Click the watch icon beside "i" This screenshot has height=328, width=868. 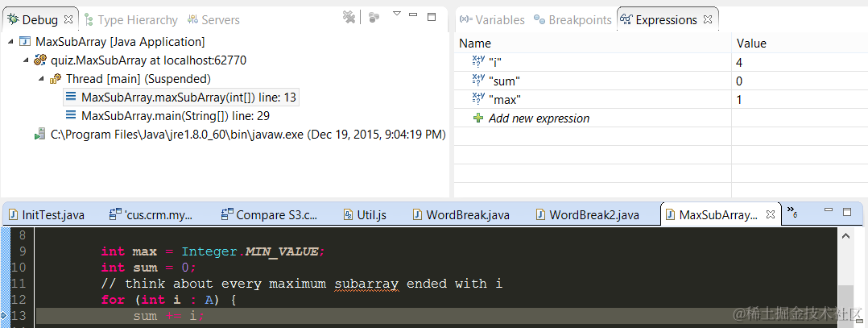[478, 62]
